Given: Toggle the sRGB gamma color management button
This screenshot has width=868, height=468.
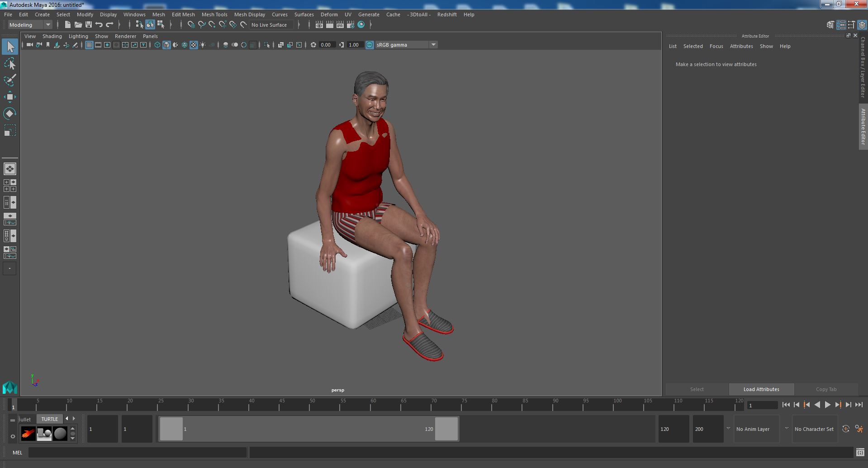Looking at the screenshot, I should coord(370,45).
